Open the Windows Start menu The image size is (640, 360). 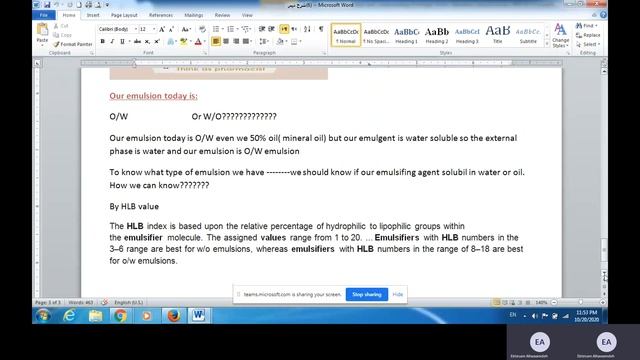tap(43, 316)
